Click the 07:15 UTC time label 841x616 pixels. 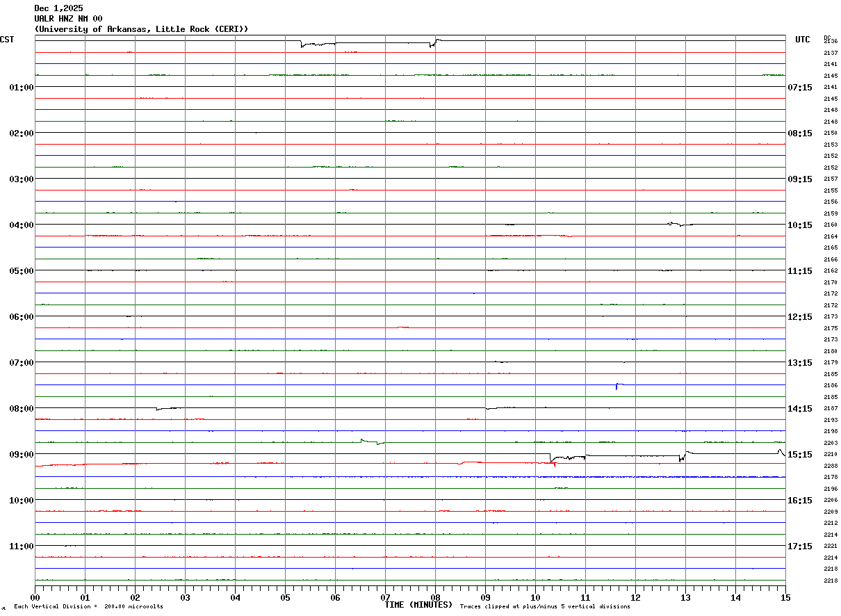800,87
